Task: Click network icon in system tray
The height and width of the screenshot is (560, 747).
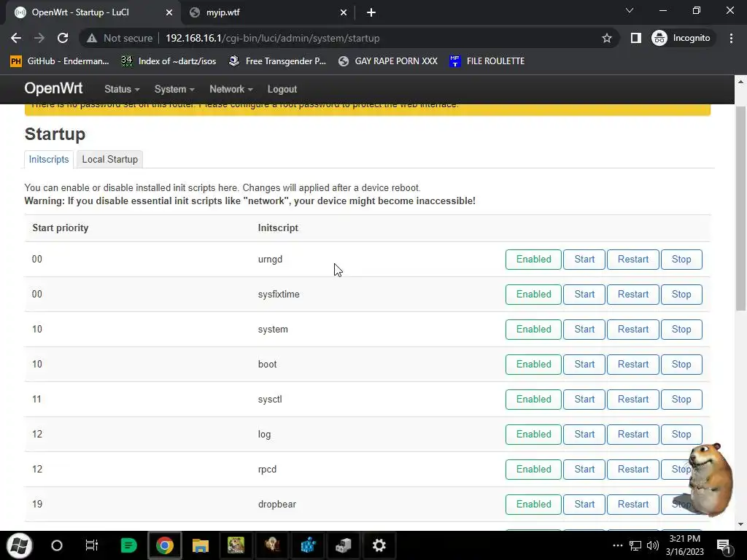Action: pyautogui.click(x=635, y=545)
